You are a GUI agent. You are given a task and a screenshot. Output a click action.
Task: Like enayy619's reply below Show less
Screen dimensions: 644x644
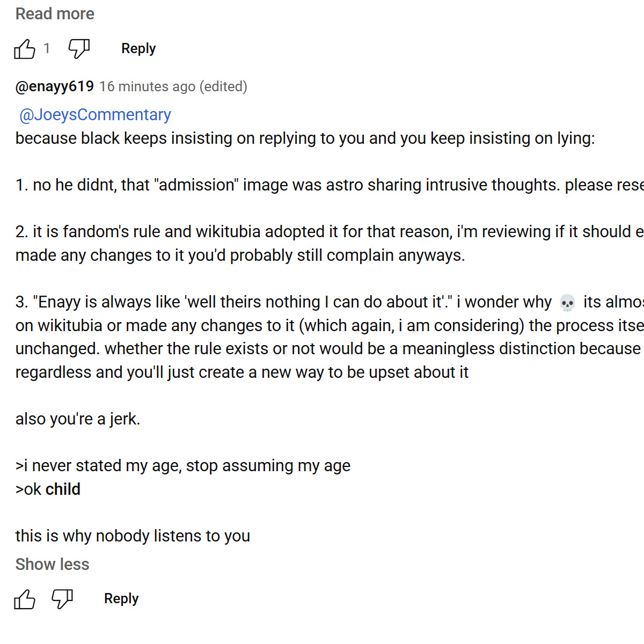25,599
